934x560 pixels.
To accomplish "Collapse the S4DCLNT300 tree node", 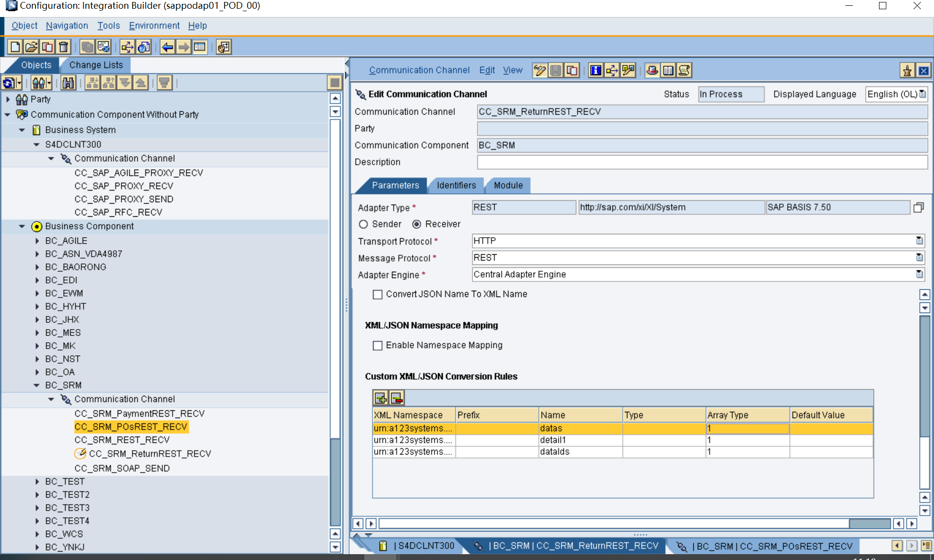I will click(36, 144).
